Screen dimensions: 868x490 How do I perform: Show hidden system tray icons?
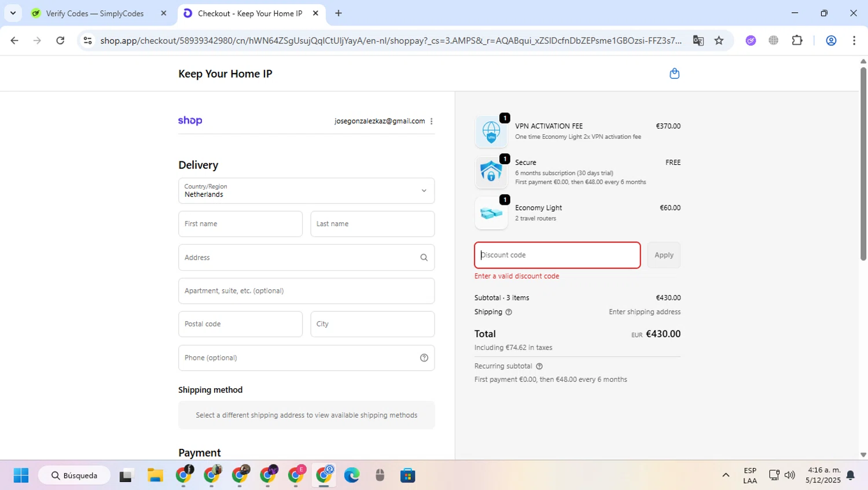pyautogui.click(x=726, y=476)
